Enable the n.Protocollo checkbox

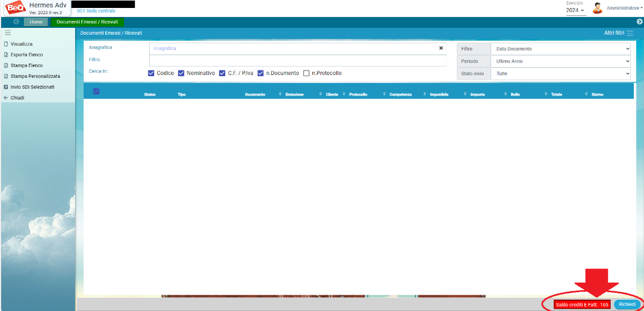307,73
